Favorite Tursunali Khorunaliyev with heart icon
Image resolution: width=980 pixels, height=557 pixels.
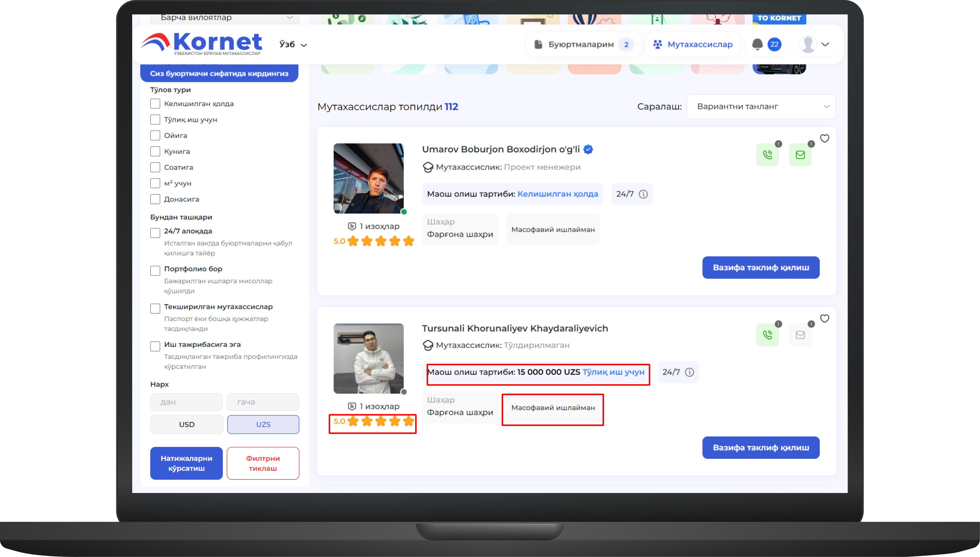pos(825,319)
